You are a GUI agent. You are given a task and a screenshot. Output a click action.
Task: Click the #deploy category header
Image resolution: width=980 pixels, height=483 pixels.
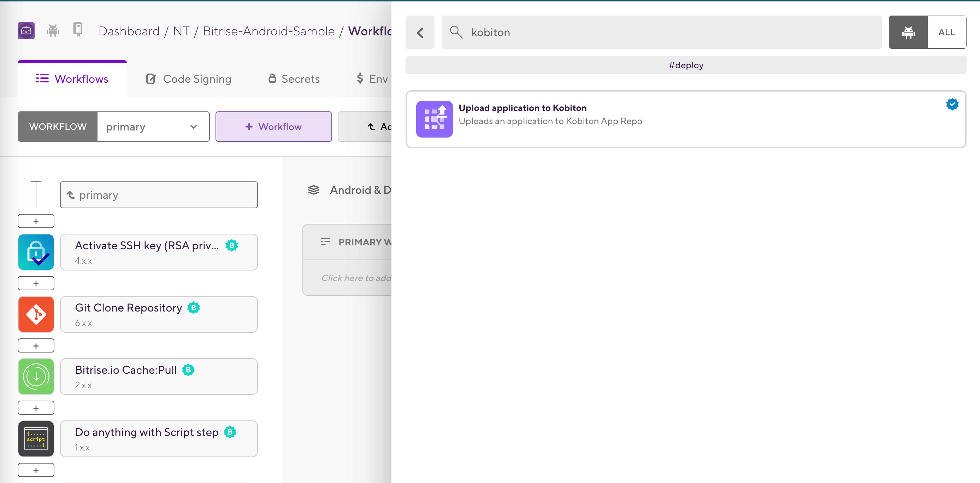(686, 65)
